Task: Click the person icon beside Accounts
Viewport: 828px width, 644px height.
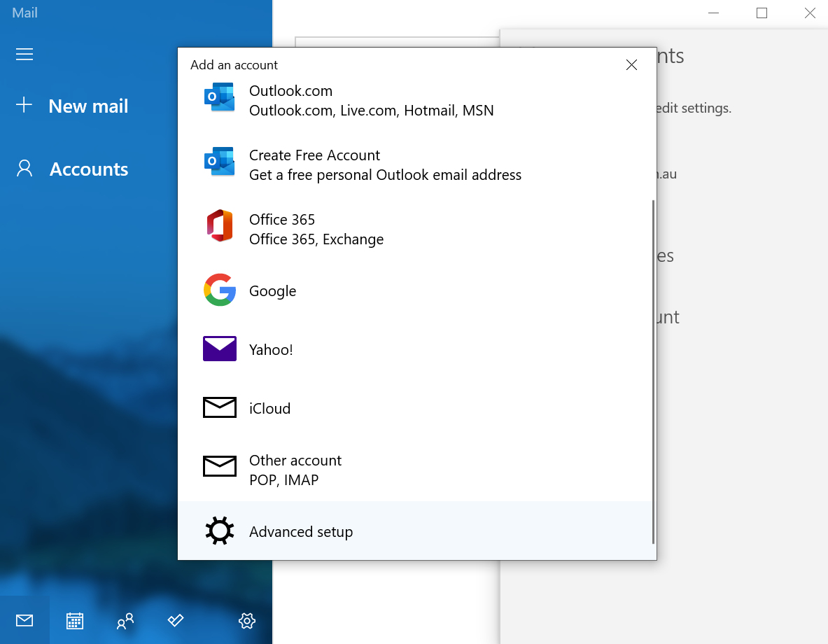Action: 24,169
